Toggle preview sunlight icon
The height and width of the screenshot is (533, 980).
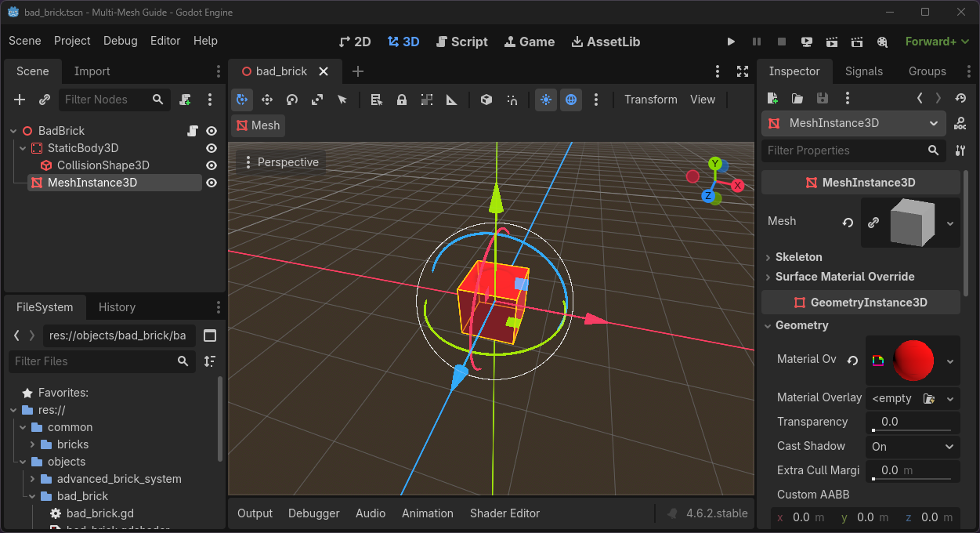coord(546,100)
